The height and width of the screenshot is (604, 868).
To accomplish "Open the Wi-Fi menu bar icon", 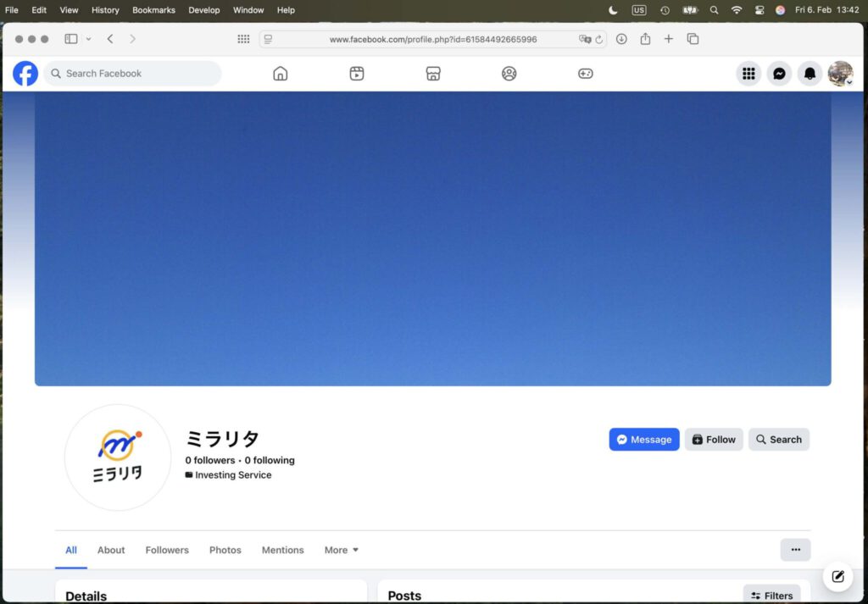I will coord(737,10).
